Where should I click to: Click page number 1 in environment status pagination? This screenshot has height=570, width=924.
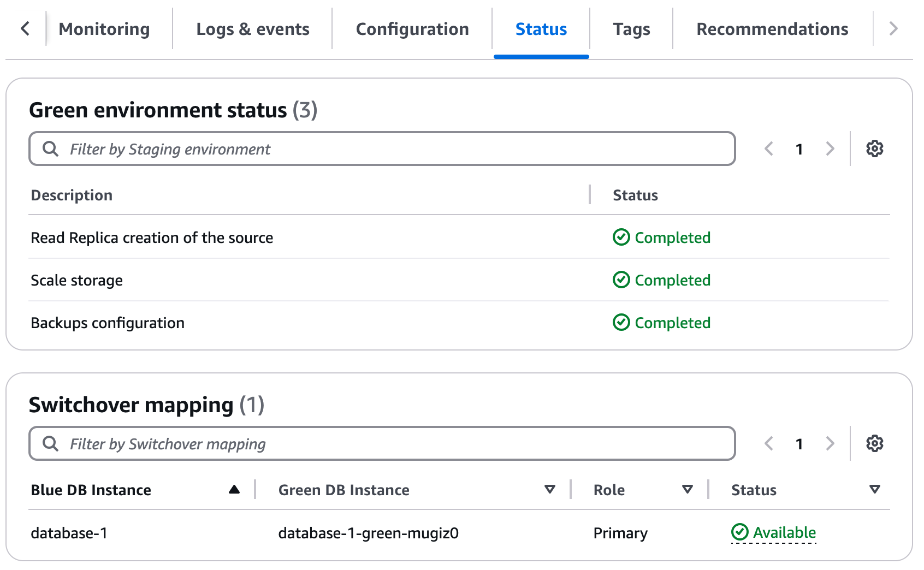click(799, 149)
